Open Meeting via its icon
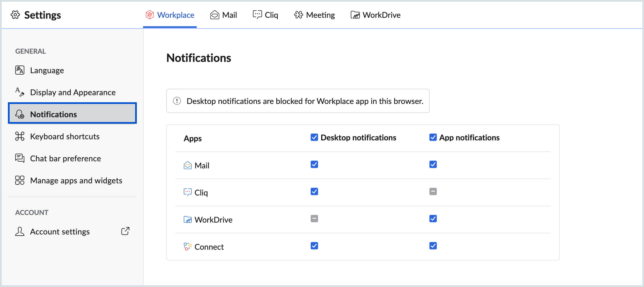Viewport: 644px width, 287px height. [x=299, y=15]
